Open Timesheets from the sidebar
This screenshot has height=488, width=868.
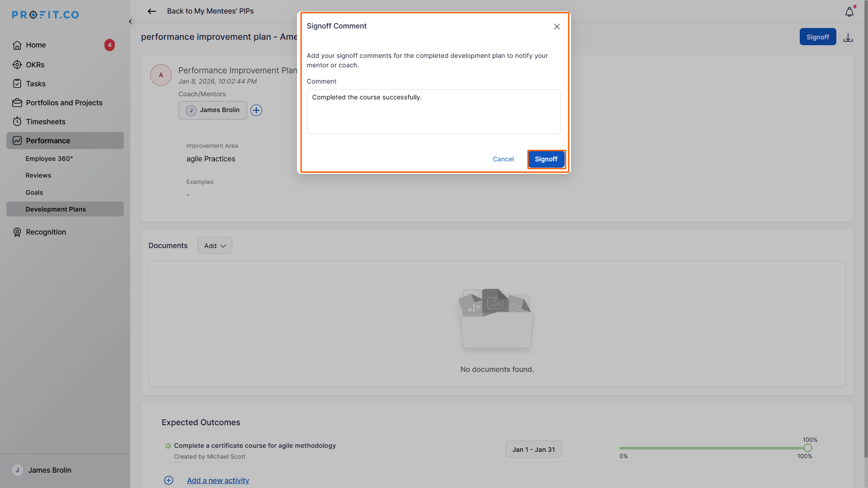[45, 122]
